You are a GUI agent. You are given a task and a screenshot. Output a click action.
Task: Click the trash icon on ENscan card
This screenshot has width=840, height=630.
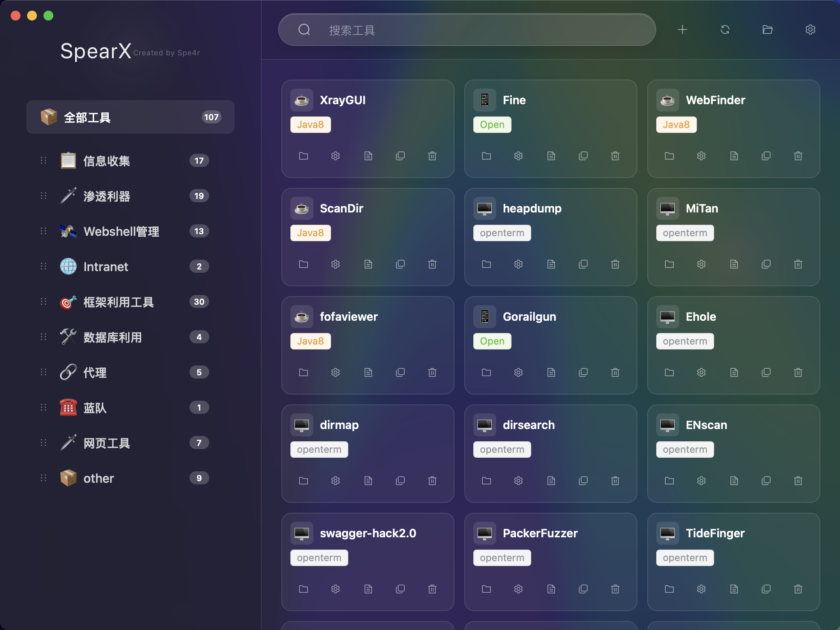[798, 481]
